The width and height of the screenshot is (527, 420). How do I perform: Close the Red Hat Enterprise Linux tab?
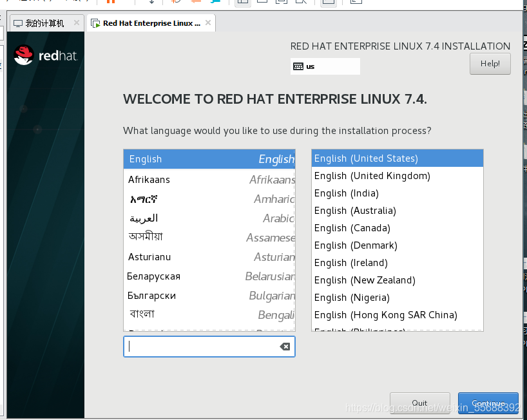[x=208, y=23]
